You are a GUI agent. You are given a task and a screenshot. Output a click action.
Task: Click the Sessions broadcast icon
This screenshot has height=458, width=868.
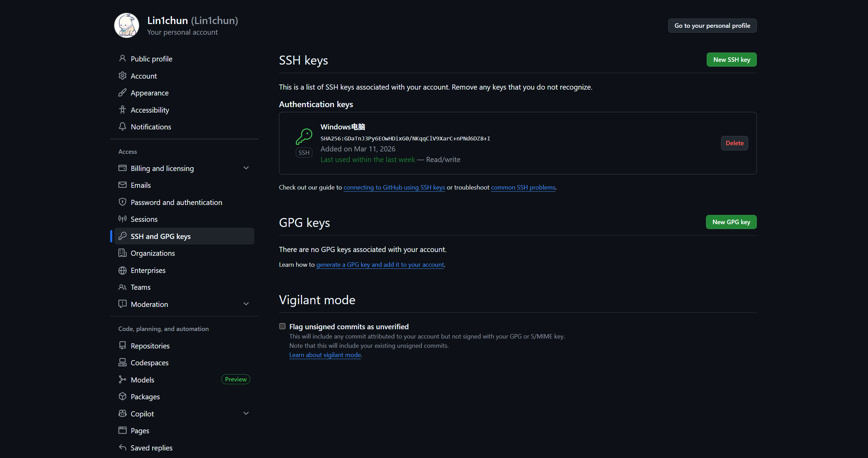122,219
